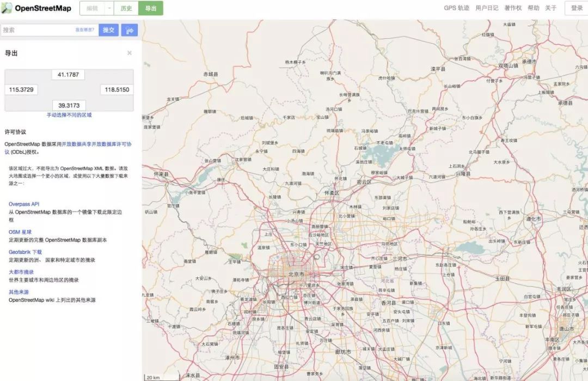Click the 滦平县 label on the map
The width and height of the screenshot is (588, 381).
(438, 69)
